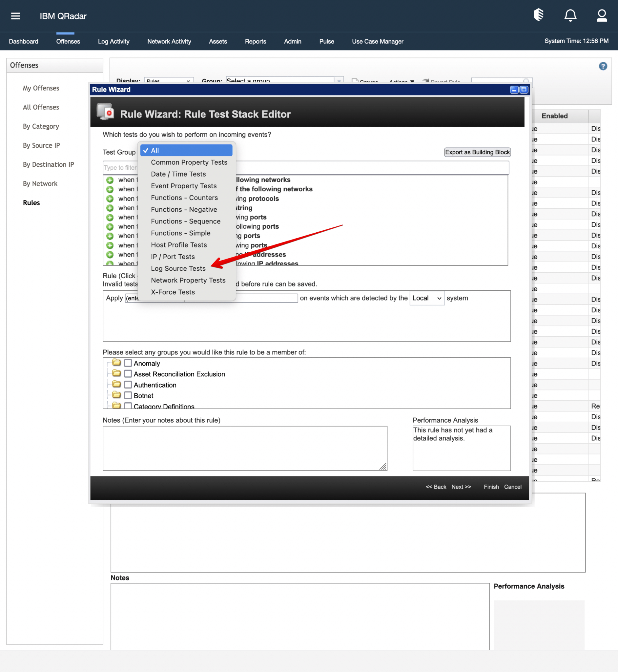Check the Botnet group checkbox
This screenshot has height=672, width=618.
click(128, 395)
